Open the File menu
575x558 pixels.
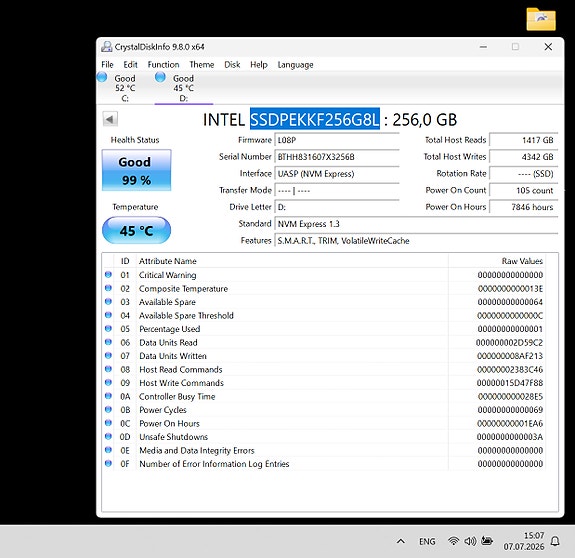tap(107, 65)
